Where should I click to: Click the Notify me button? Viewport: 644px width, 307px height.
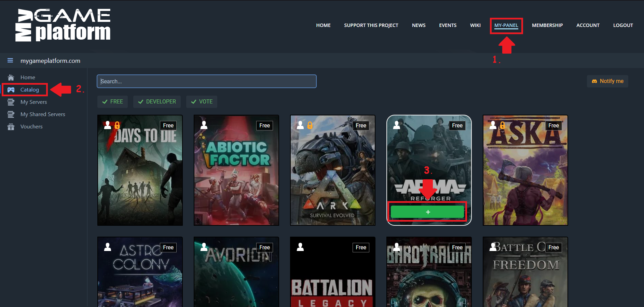click(607, 81)
